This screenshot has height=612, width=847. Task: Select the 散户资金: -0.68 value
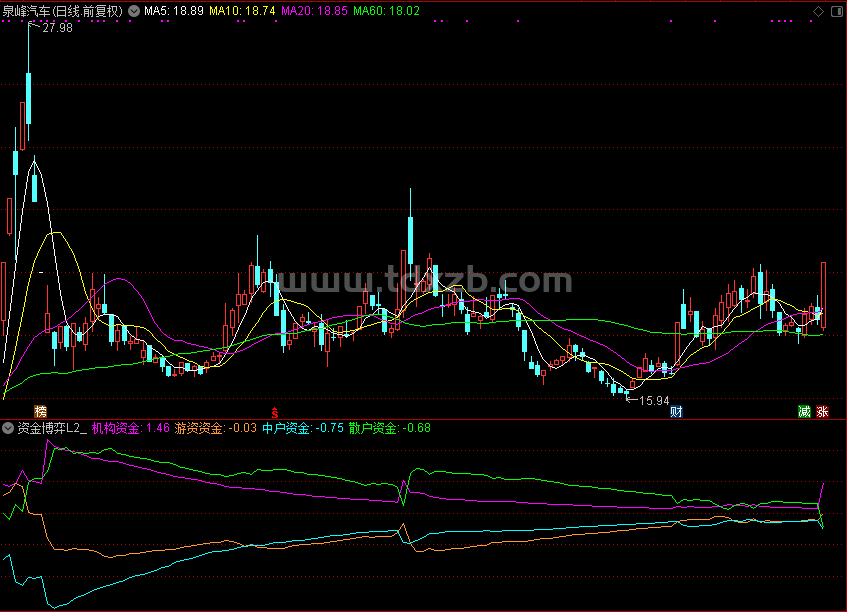coord(389,428)
